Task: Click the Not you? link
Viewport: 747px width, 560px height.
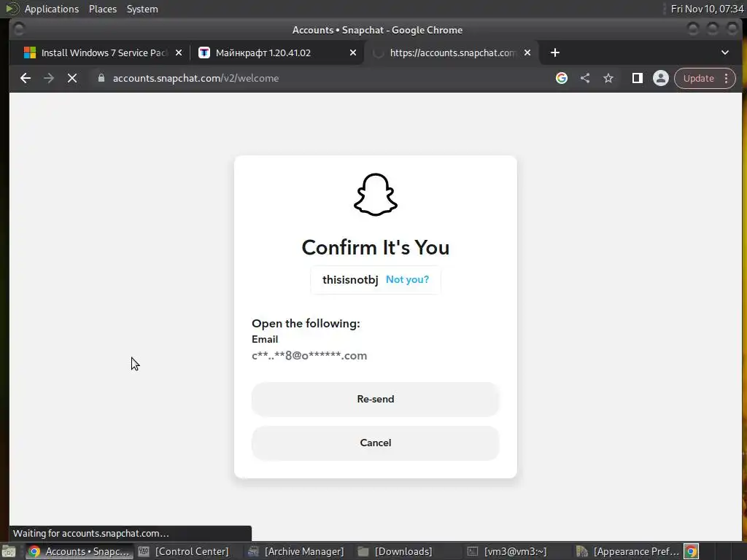Action: 407,279
